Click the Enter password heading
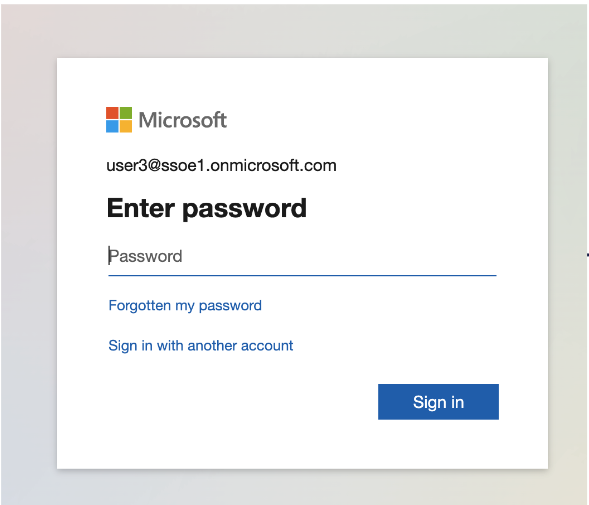589x505 pixels. point(207,209)
